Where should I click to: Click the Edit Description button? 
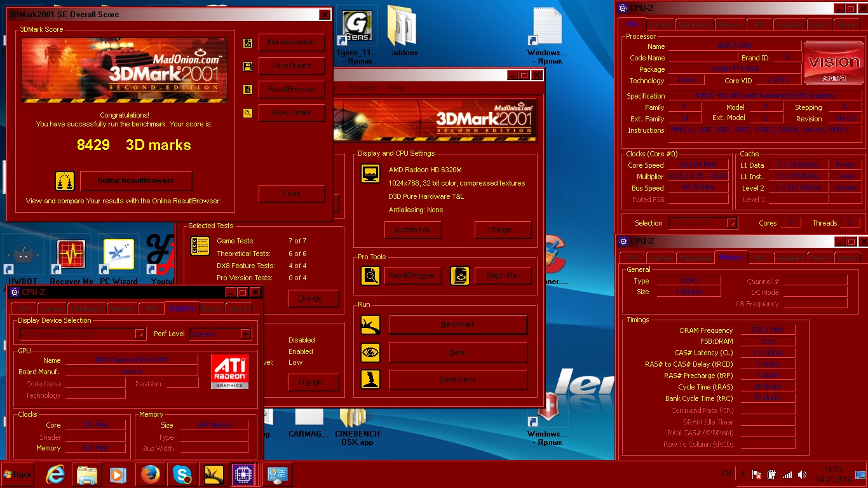pos(292,43)
